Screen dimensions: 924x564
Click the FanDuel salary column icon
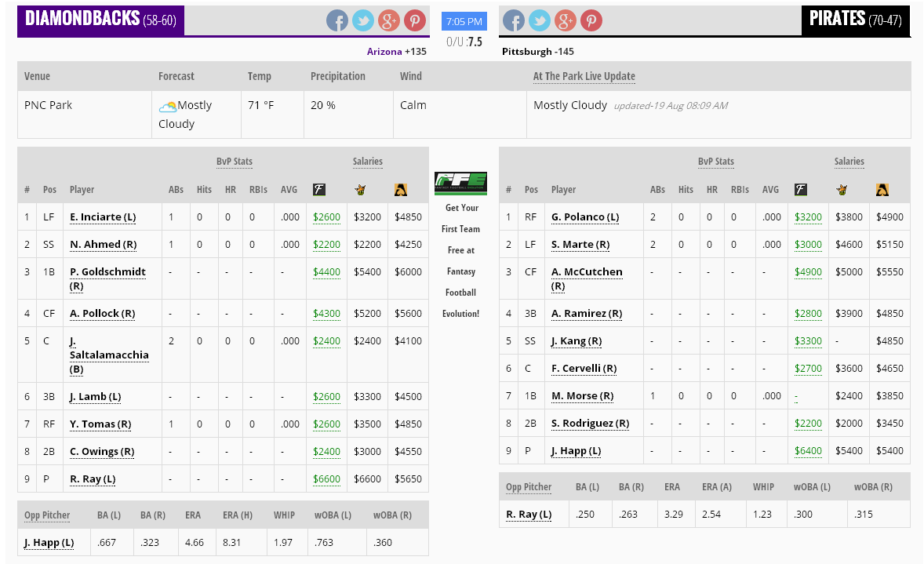click(319, 189)
